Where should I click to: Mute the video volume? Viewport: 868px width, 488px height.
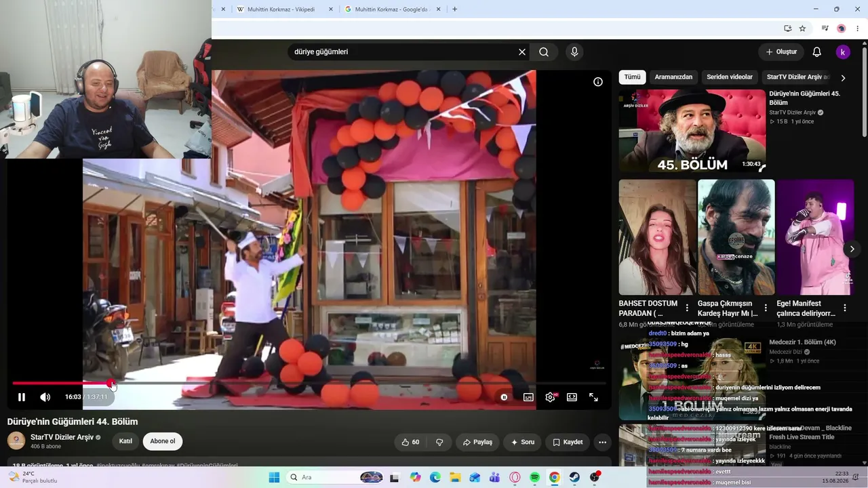45,397
